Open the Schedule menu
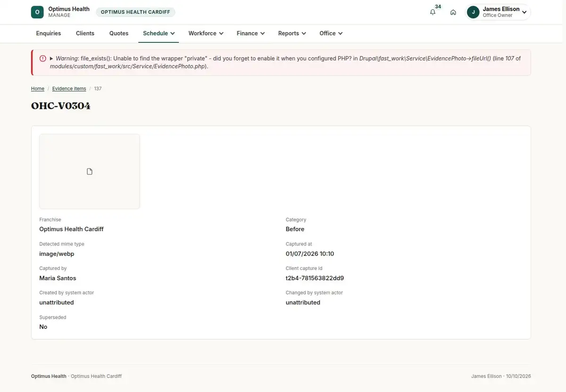The width and height of the screenshot is (566, 392). click(158, 33)
